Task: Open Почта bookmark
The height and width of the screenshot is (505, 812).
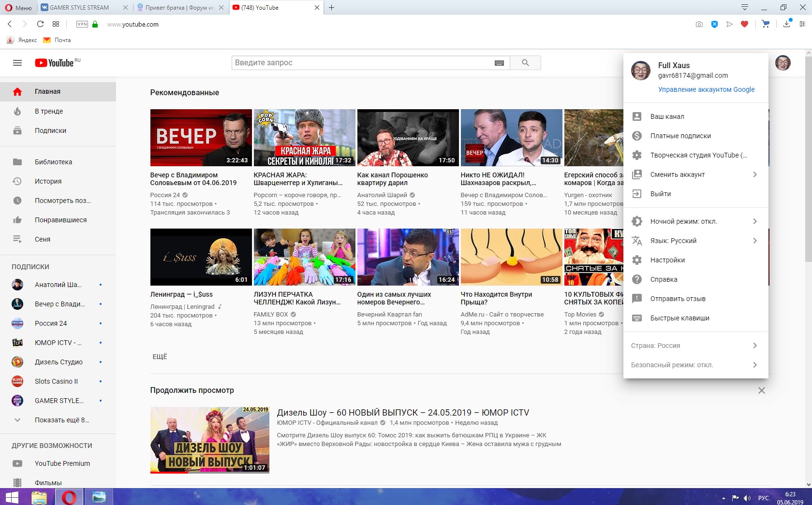Action: [x=57, y=40]
